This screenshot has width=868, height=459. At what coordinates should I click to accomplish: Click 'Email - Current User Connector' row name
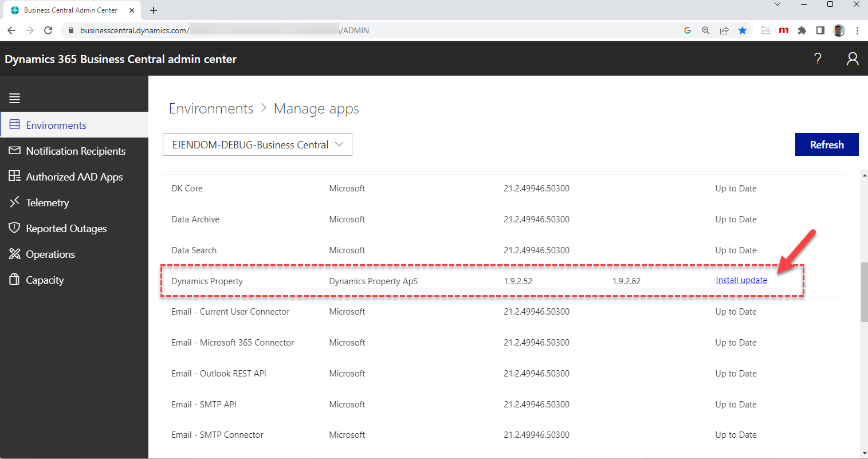click(230, 312)
